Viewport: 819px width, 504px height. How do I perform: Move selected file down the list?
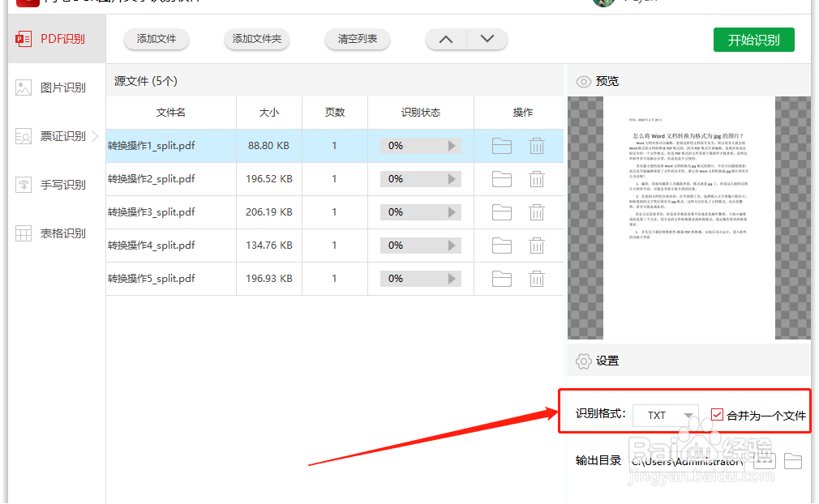[x=486, y=38]
